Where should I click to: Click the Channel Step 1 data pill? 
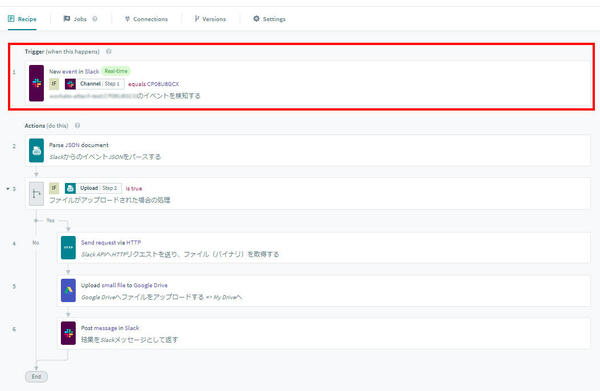(94, 84)
